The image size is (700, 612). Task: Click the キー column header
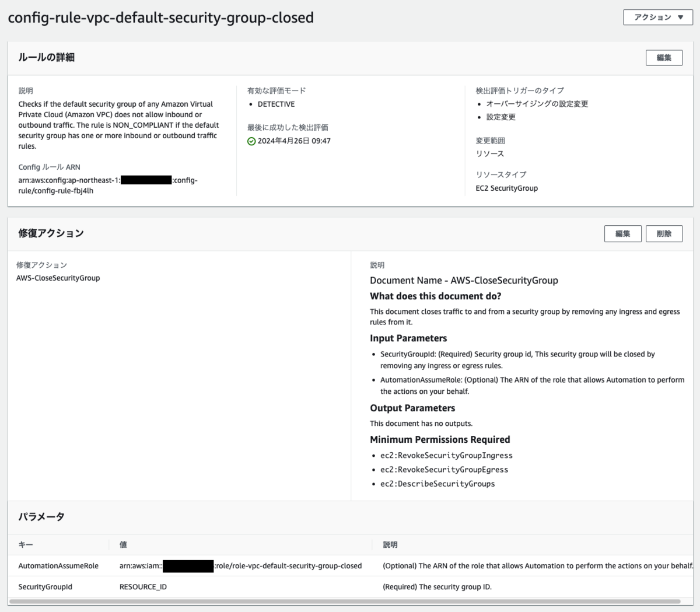click(x=26, y=545)
